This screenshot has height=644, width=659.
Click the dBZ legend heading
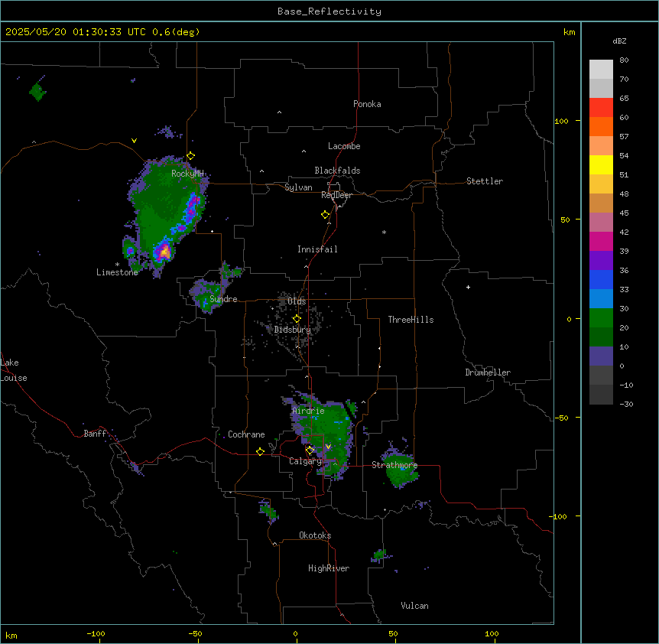point(619,41)
